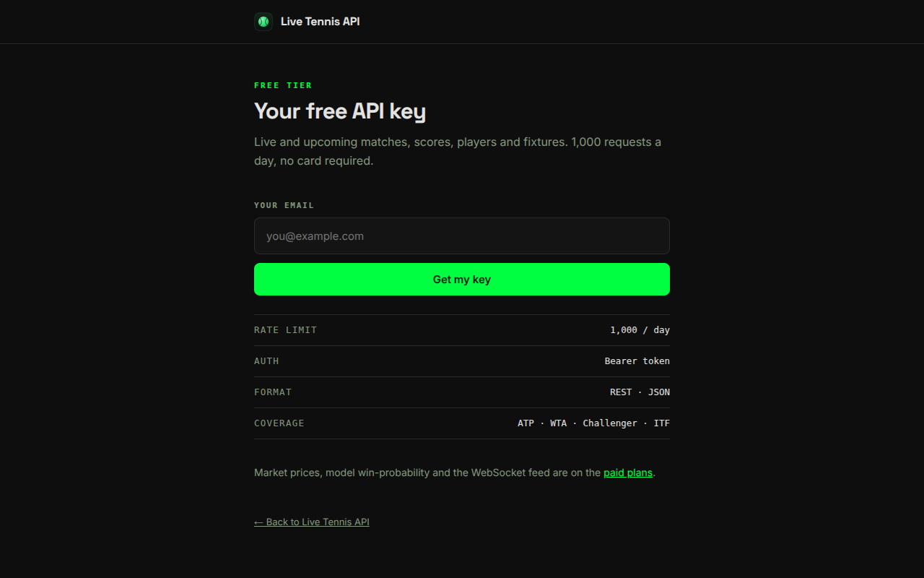Viewport: 924px width, 578px height.
Task: Click the RATE LIMIT row label
Action: (285, 330)
